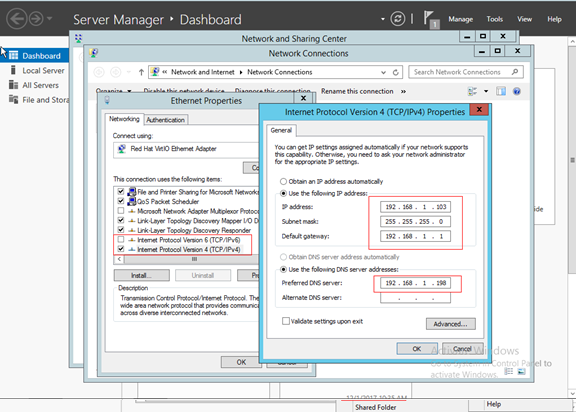Image resolution: width=580 pixels, height=412 pixels.
Task: Select Dashboard in the sidebar
Action: 35,56
